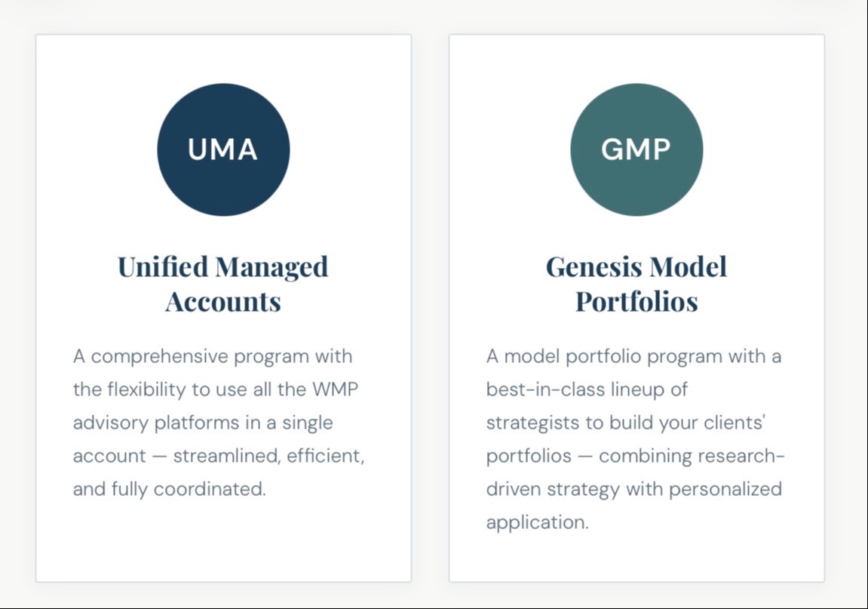Click the word "application." in the GMP card
The image size is (868, 609).
click(x=537, y=522)
